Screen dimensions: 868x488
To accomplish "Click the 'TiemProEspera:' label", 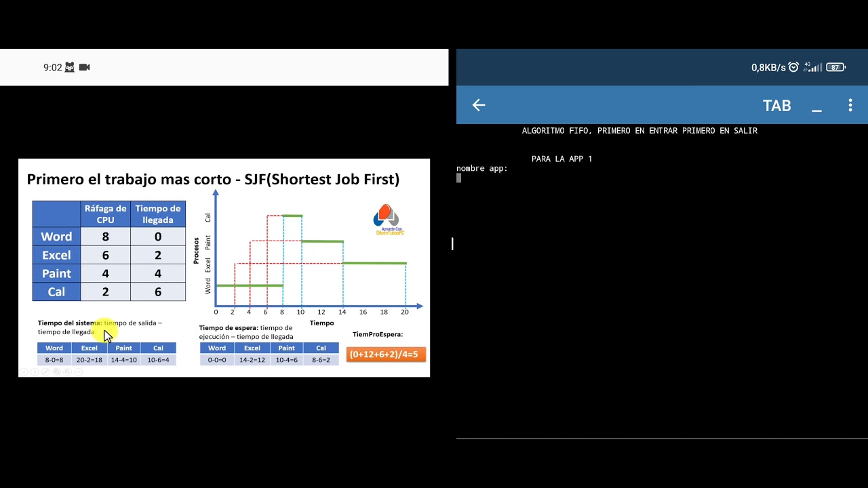I will click(x=378, y=334).
